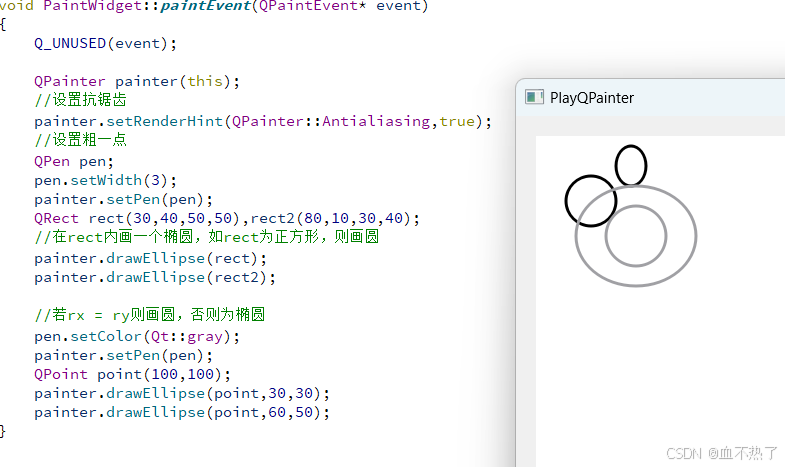This screenshot has height=467, width=785.
Task: Click the line "Q_UNUSED(event);"
Action: point(105,44)
